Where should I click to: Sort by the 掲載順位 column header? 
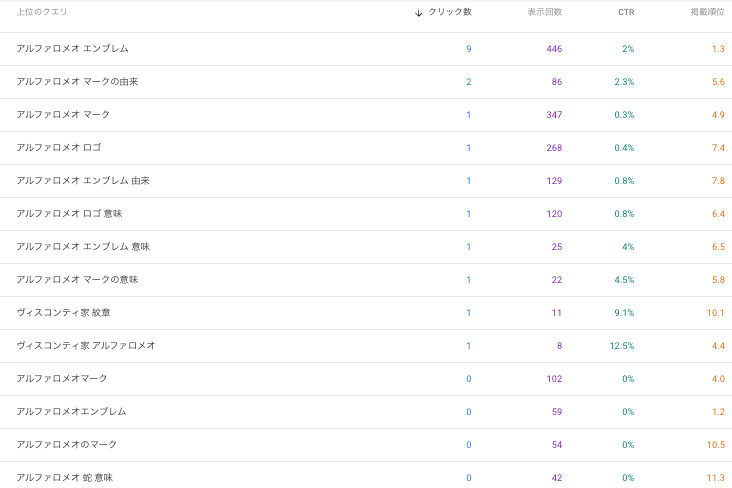point(707,12)
